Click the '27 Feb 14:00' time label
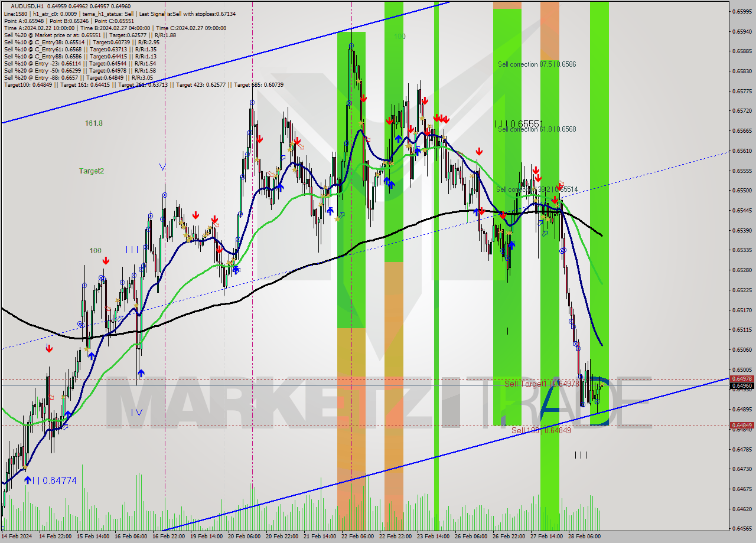 pos(547,537)
